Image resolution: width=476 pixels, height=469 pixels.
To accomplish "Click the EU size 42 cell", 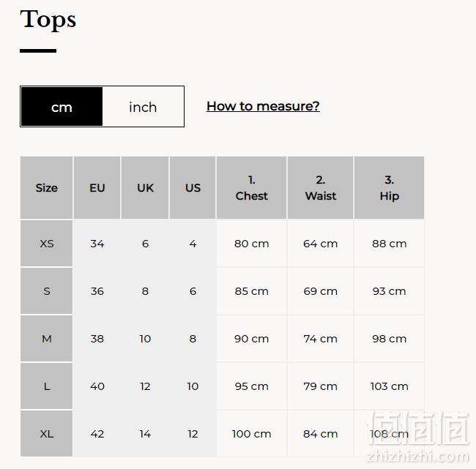I will pos(97,433).
